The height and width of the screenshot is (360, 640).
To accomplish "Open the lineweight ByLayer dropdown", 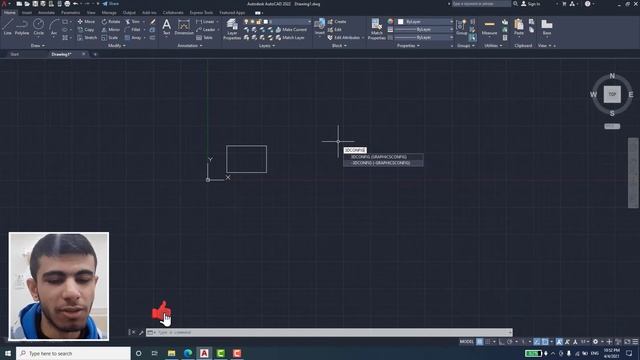I will coord(424,29).
